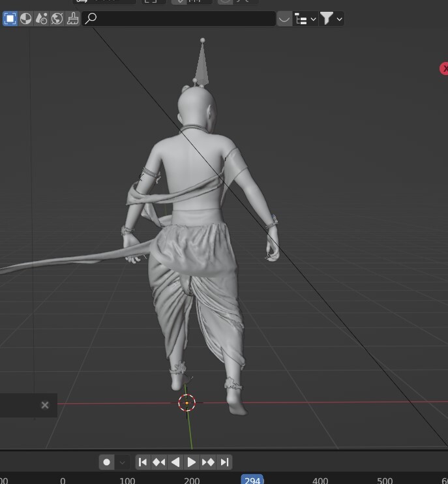Toggle the droplets filter icon
Viewport: 448px width, 484px height.
pos(41,19)
